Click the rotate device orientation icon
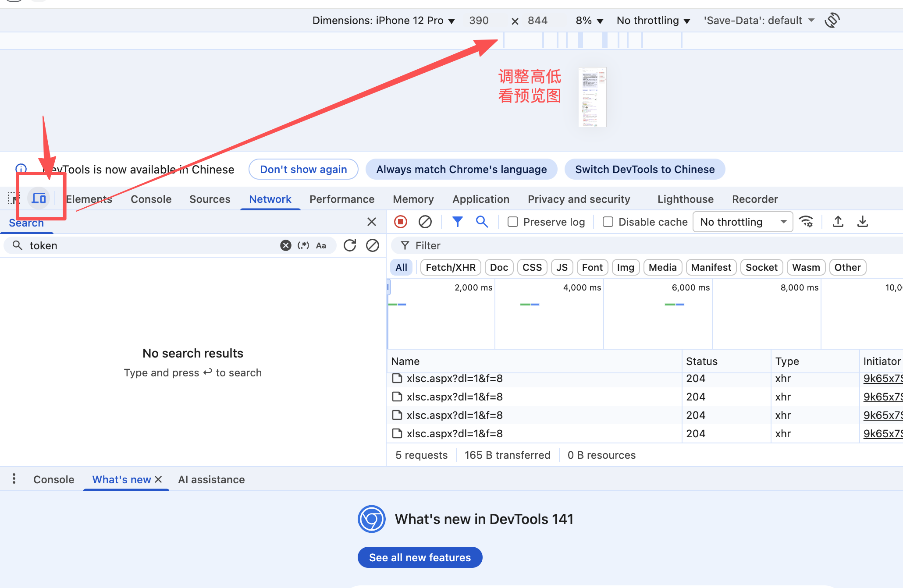Viewport: 903px width, 588px height. tap(832, 20)
